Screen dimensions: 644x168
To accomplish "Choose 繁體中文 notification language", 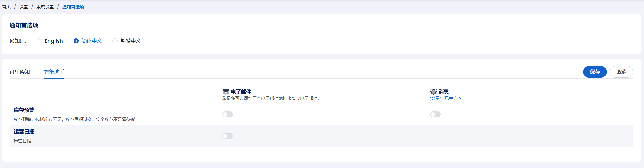I will (127, 41).
